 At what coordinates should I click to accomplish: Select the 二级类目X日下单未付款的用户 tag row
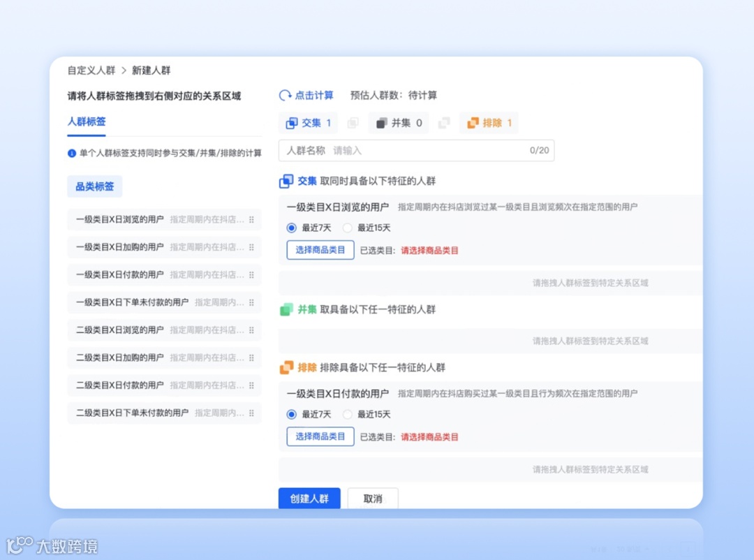click(165, 413)
